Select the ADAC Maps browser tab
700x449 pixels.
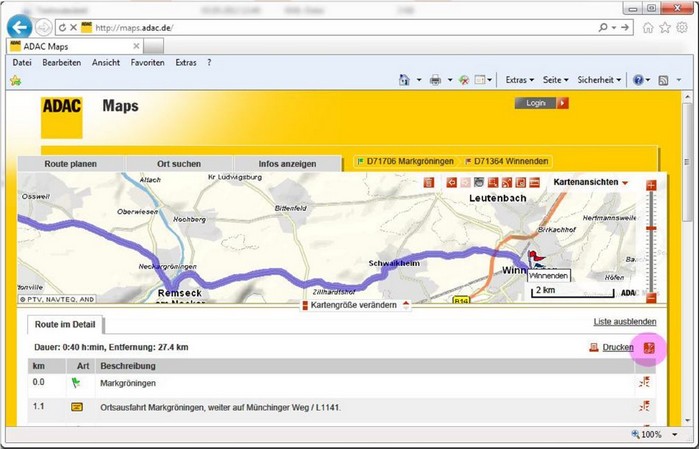[75, 46]
